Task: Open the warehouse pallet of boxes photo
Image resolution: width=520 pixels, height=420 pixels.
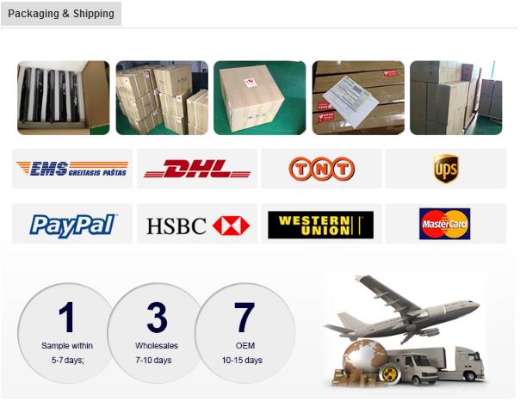Action: [x=456, y=98]
